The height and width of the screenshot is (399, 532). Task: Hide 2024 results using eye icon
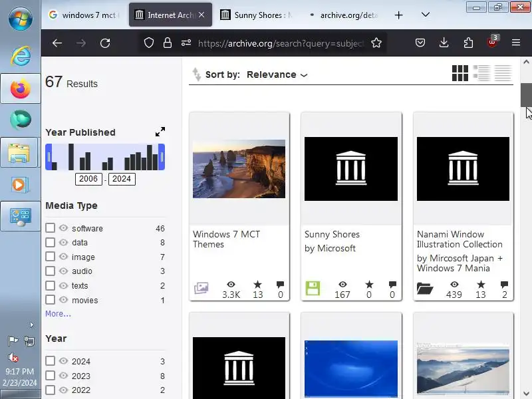[x=63, y=360]
